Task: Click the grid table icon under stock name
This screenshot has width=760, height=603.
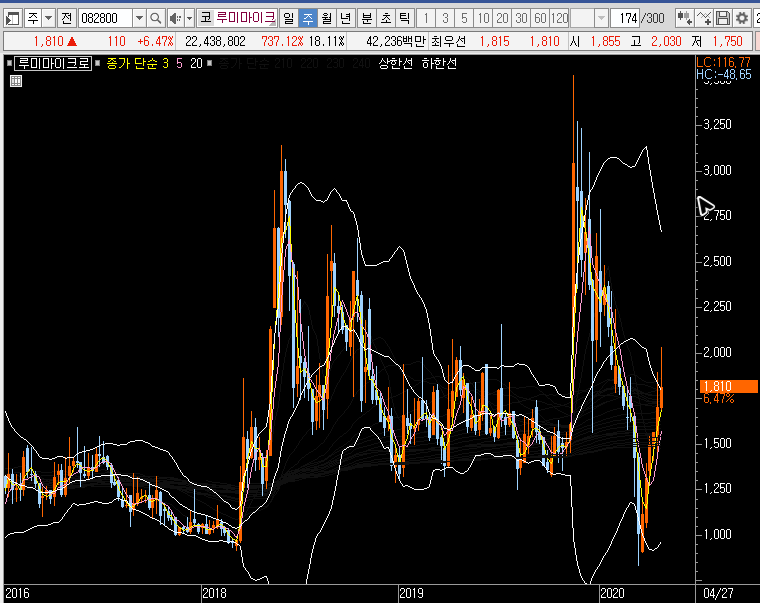Action: pyautogui.click(x=16, y=81)
